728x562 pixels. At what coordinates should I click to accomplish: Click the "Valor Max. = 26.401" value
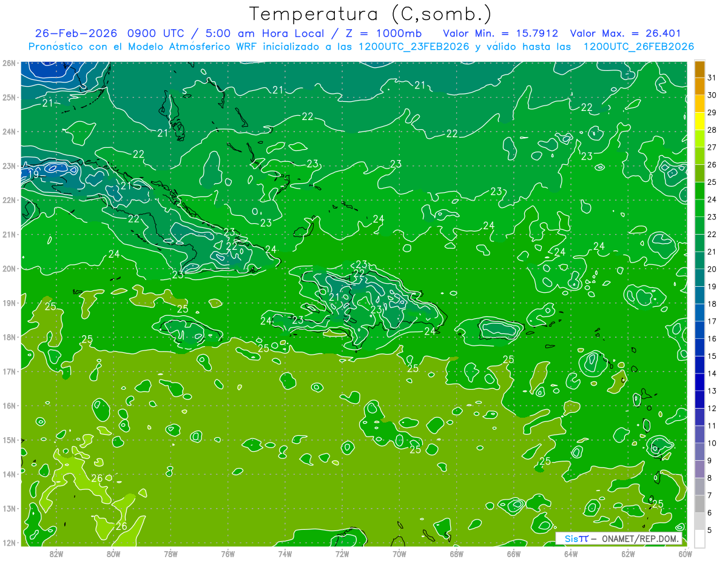[x=624, y=33]
